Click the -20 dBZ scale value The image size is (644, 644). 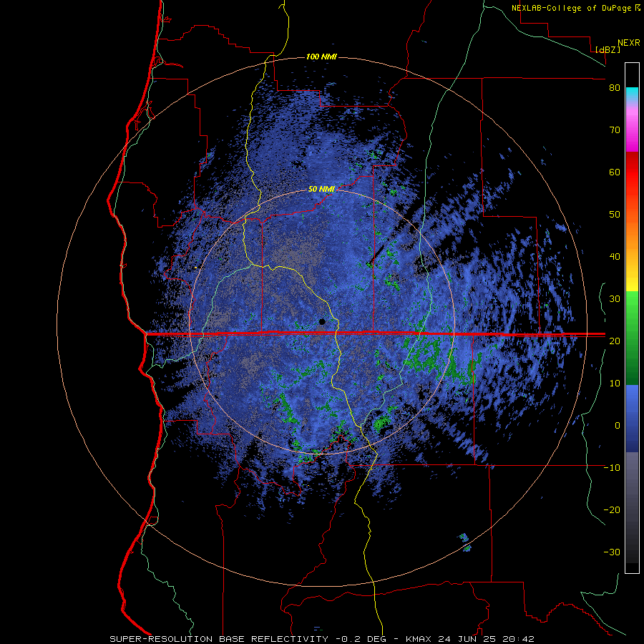(612, 509)
